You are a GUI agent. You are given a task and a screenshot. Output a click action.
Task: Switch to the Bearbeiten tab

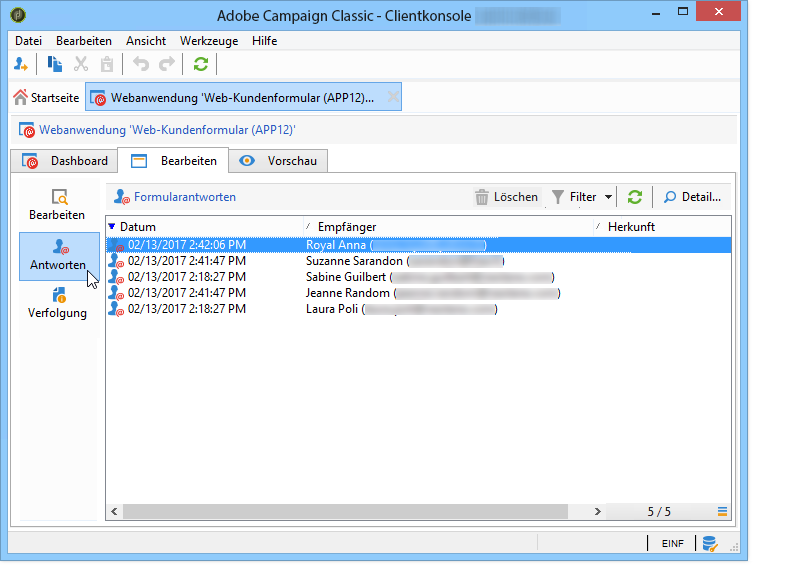173,161
